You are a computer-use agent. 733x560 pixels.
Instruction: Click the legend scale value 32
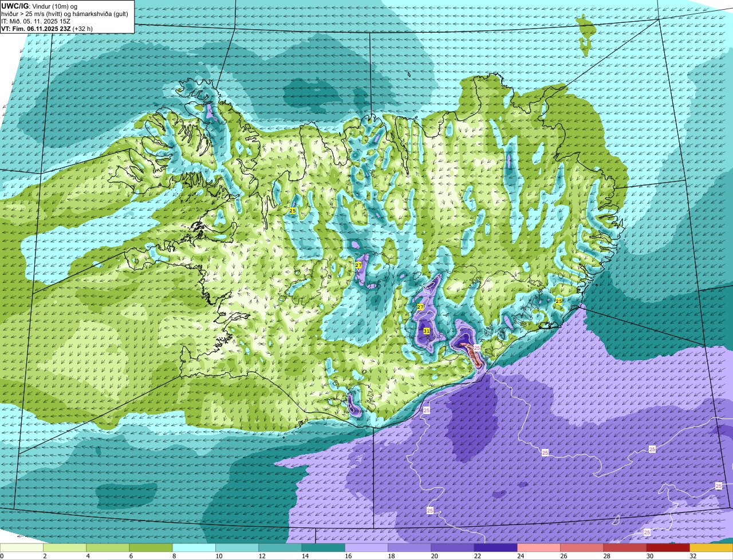tap(692, 556)
